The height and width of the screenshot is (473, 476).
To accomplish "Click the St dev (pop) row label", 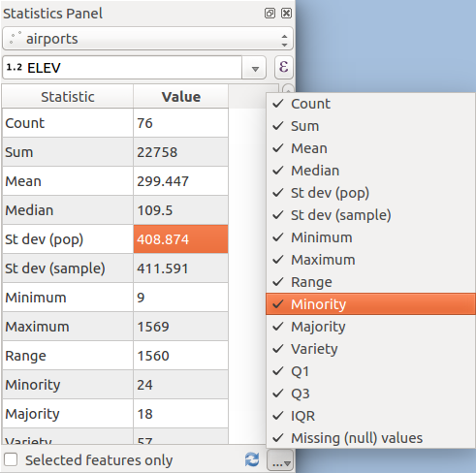I will (68, 239).
